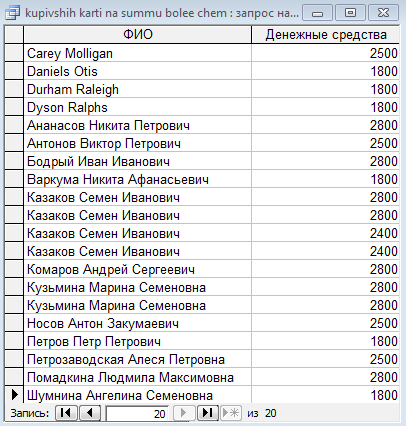406x426 pixels.
Task: Click the Durham Raleigh cell
Action: pyautogui.click(x=137, y=89)
